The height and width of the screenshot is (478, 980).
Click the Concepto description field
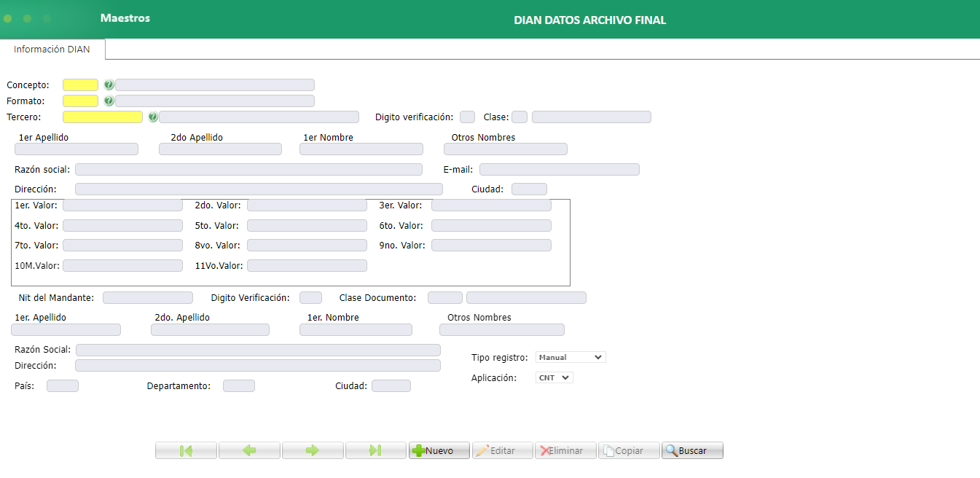point(215,85)
